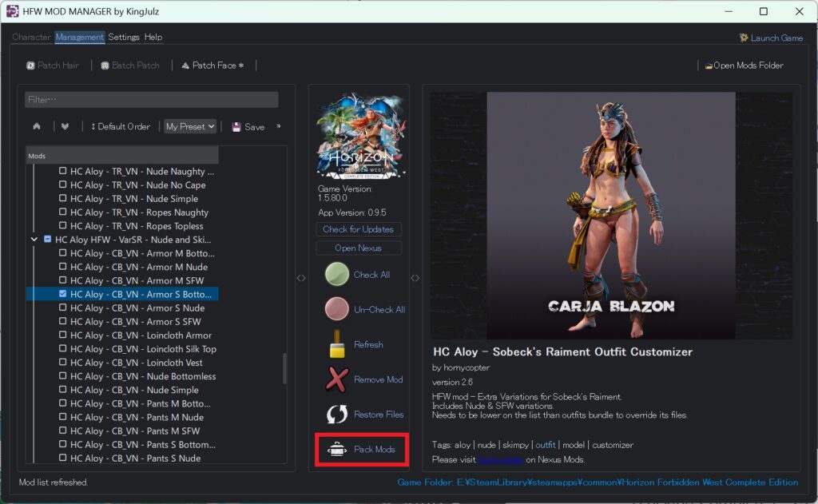Screen dimensions: 818x504
Task: Click the Refresh brush icon
Action: (x=337, y=344)
